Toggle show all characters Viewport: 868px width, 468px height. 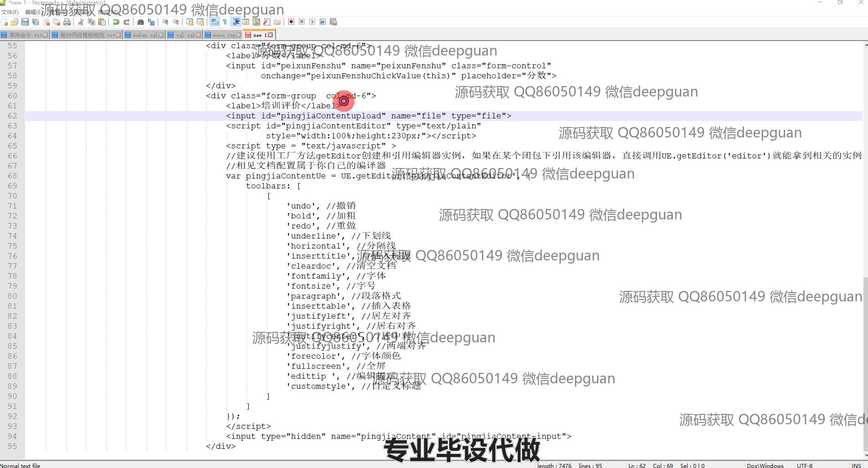pos(224,22)
